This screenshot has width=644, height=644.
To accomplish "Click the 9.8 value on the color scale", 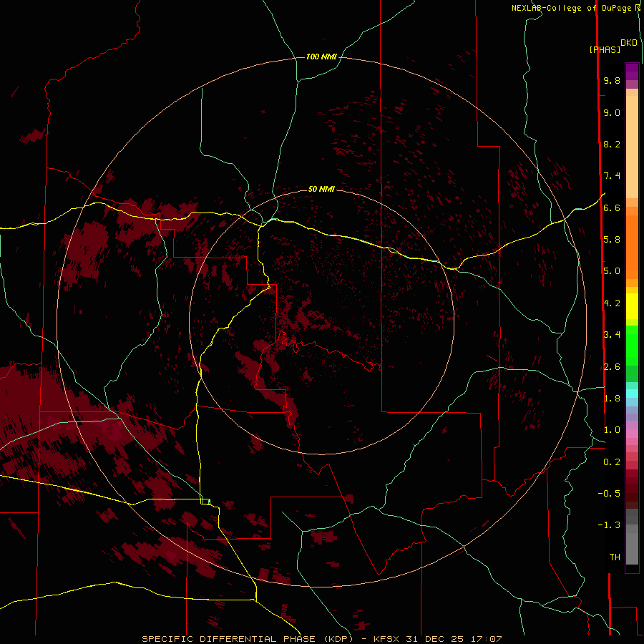I will [x=612, y=80].
